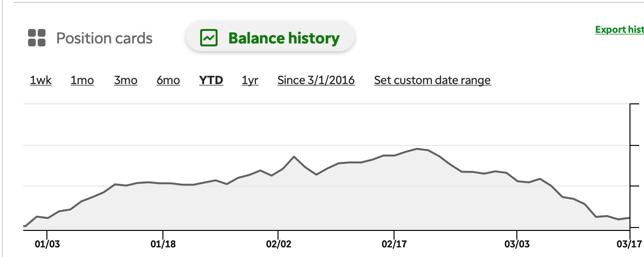Click the chart's highest peak after 02/17
The image size is (644, 257).
[x=417, y=149]
